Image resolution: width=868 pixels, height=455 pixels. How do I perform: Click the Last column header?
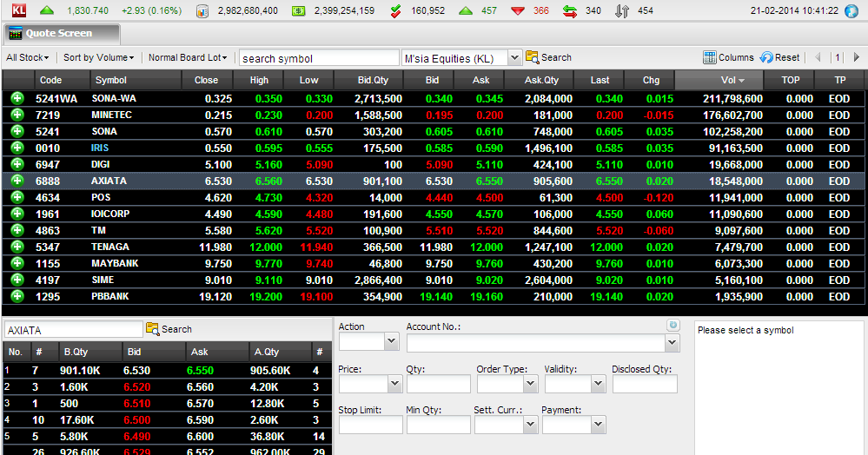[600, 80]
